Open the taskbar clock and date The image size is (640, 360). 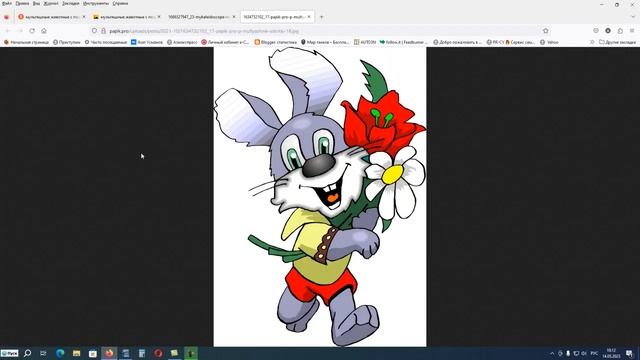pyautogui.click(x=611, y=353)
